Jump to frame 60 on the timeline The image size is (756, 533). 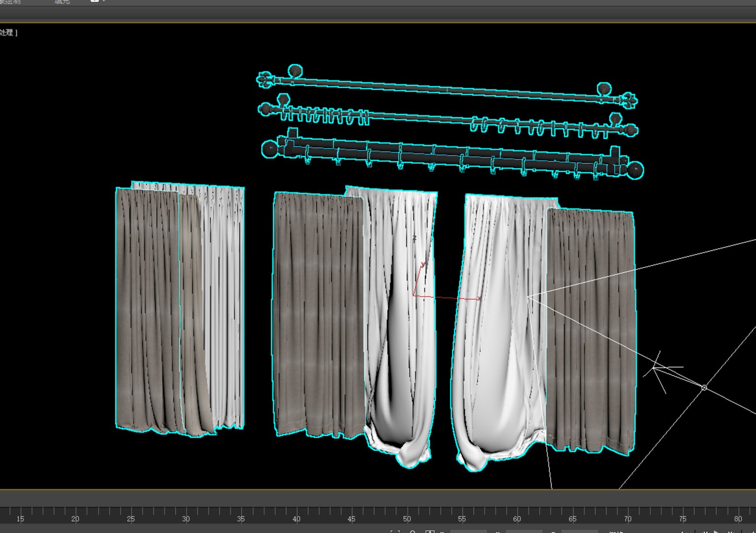[517, 519]
